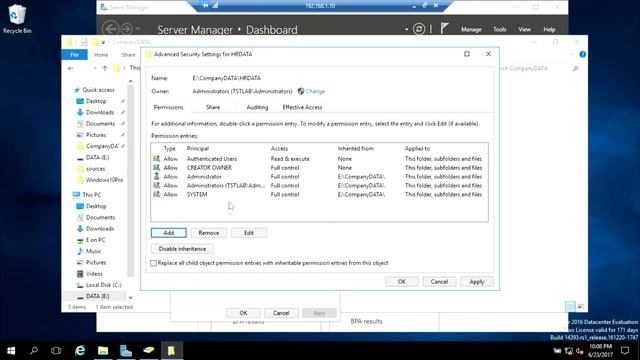Click OK in Advanced Security Settings

point(402,282)
